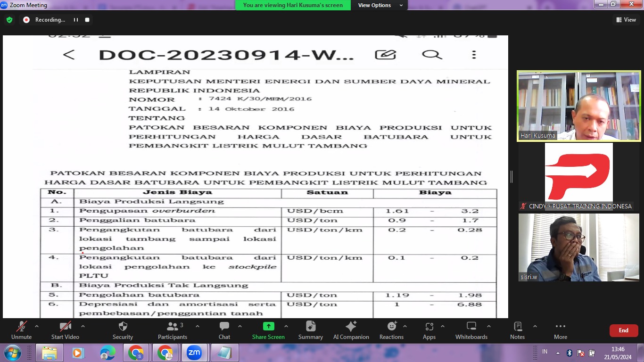The height and width of the screenshot is (362, 644).
Task: Select CINDY - PUSAT TRAINING INDONESA thumbnail
Action: pos(579,177)
